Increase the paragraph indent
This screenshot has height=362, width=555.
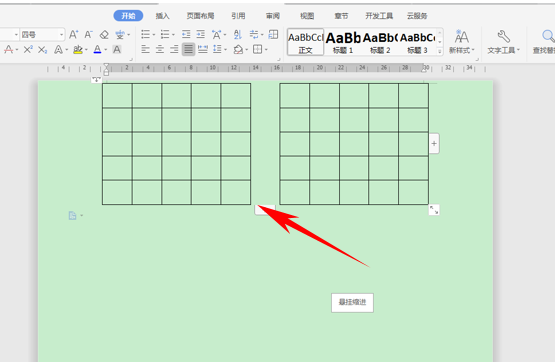tap(201, 34)
